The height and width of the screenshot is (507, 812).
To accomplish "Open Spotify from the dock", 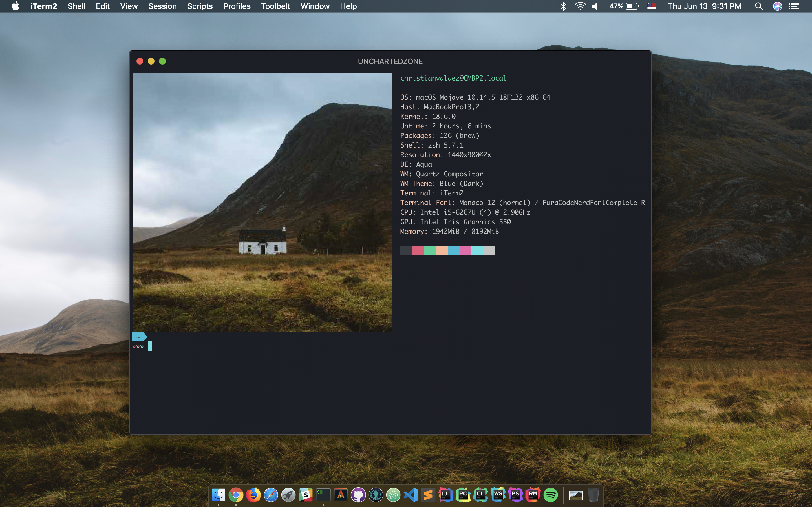I will pos(550,495).
